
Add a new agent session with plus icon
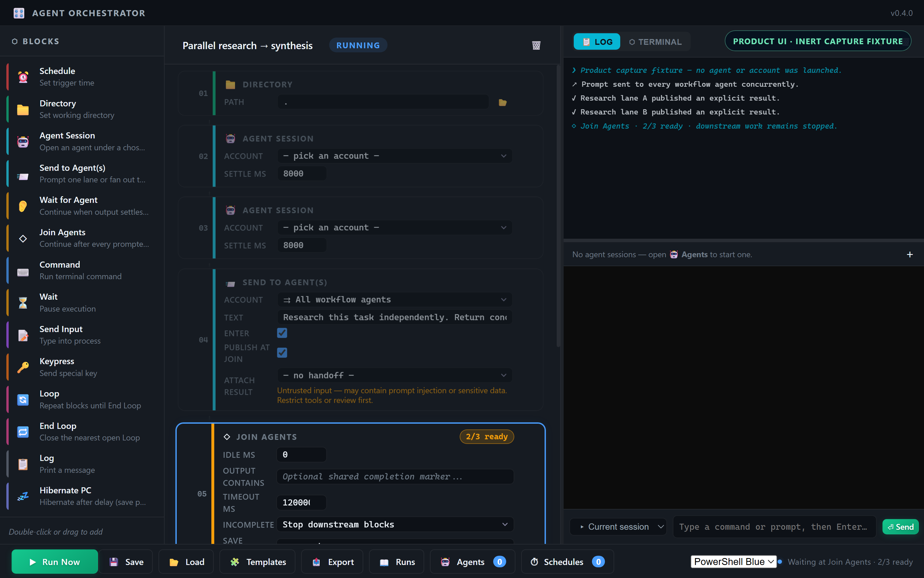pos(910,255)
